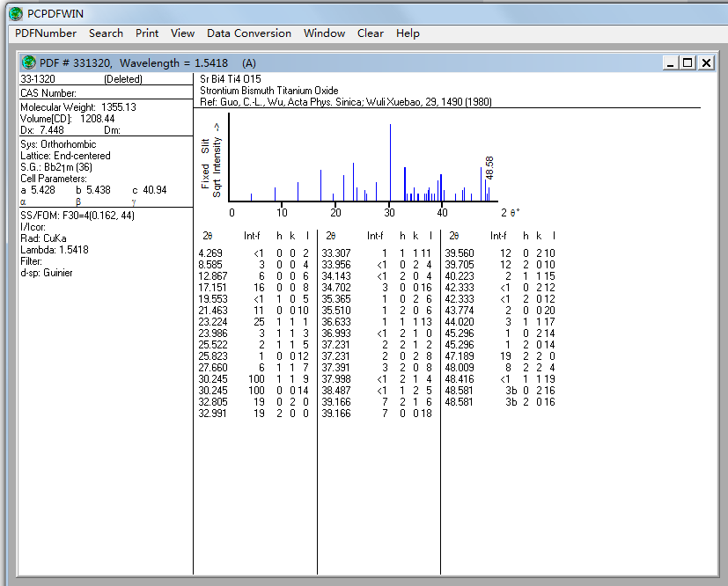Click the SS/FOM F30 value line
The image size is (728, 586).
[x=77, y=216]
